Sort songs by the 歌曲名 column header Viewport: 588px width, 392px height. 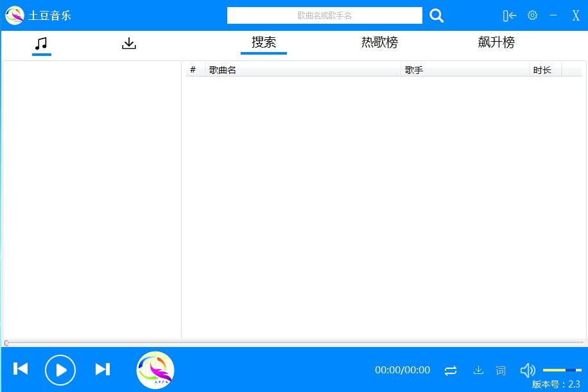(x=223, y=69)
